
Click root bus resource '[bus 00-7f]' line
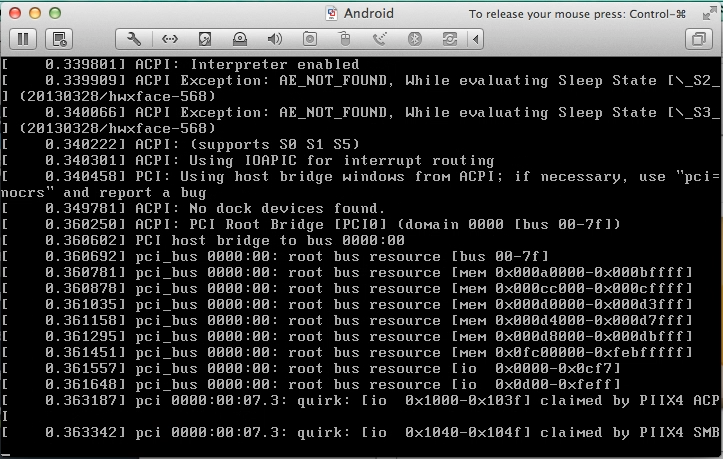[275, 256]
